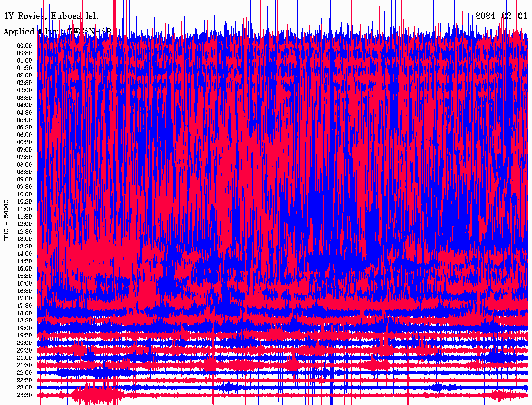Choose the 12:00 time label
Image resolution: width=532 pixels, height=405 pixels.
coord(24,224)
